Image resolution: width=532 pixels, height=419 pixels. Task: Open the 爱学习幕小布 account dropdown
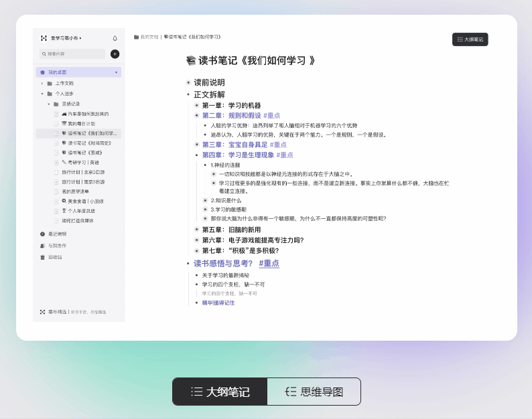66,38
